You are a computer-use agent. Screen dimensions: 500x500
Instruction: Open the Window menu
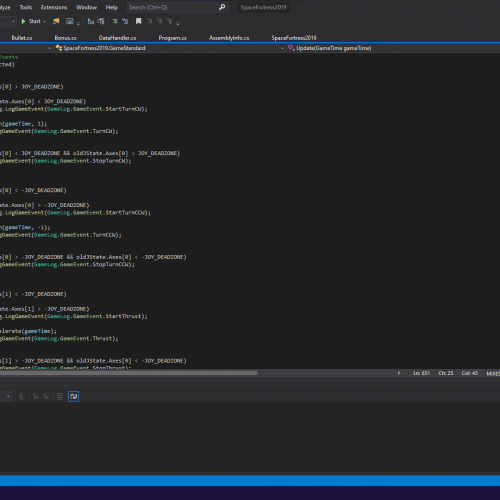(x=86, y=7)
